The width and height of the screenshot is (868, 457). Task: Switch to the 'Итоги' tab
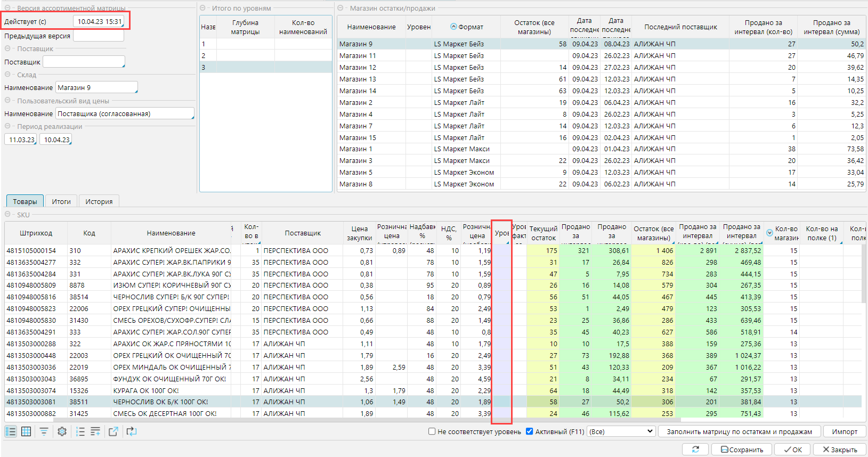pos(61,201)
